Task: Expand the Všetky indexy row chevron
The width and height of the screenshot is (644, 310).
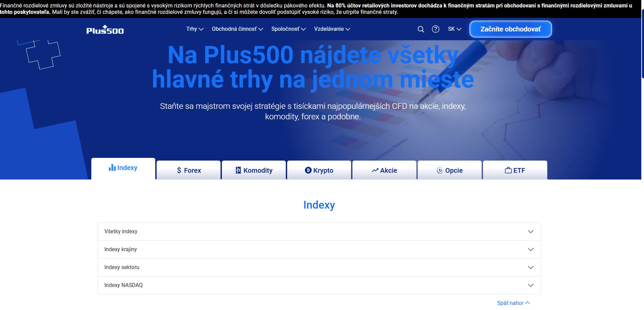Action: (531, 232)
